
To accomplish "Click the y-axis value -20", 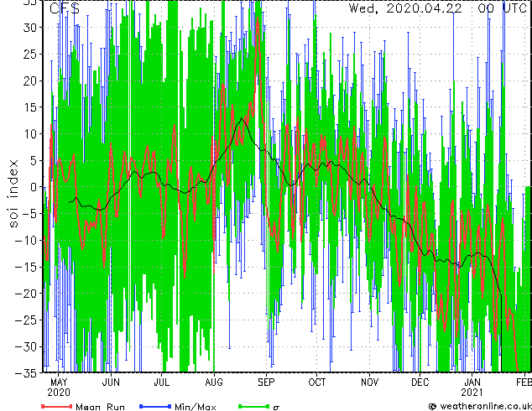I will click(x=26, y=294).
